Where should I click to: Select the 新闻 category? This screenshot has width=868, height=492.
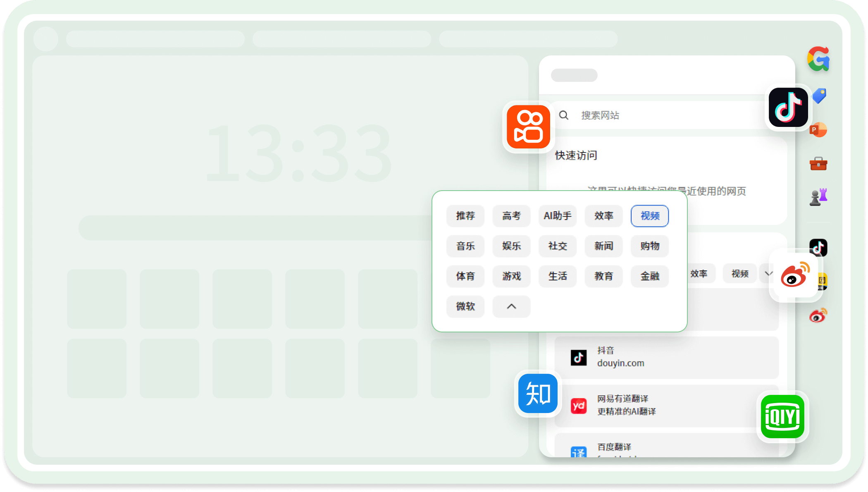[604, 246]
